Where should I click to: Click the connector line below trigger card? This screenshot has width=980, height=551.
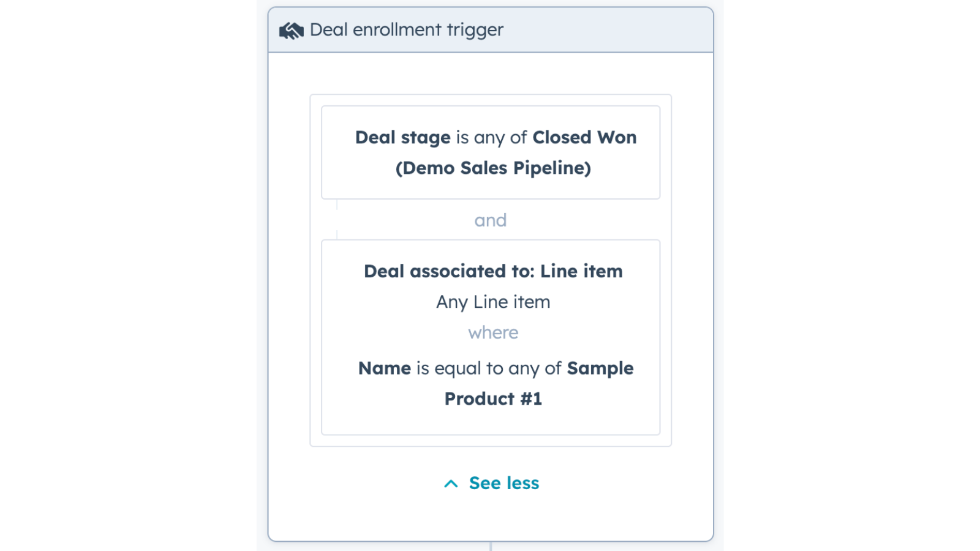tap(491, 546)
